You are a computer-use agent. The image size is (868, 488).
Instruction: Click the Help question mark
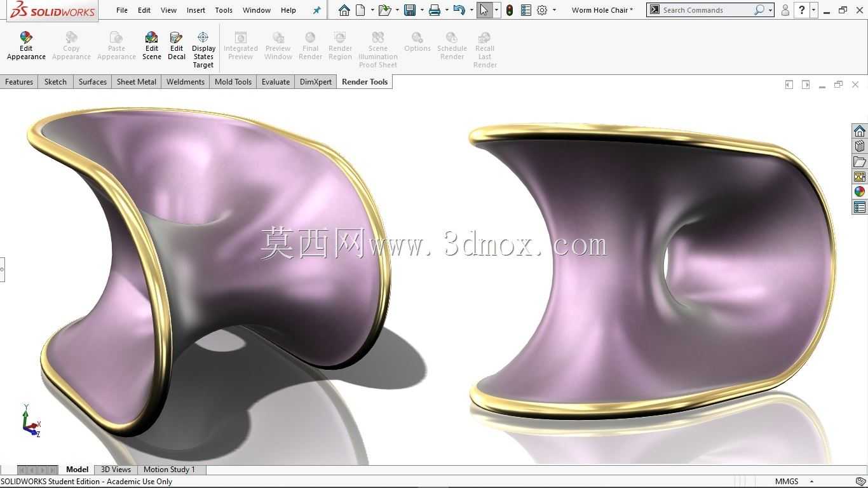coord(802,10)
